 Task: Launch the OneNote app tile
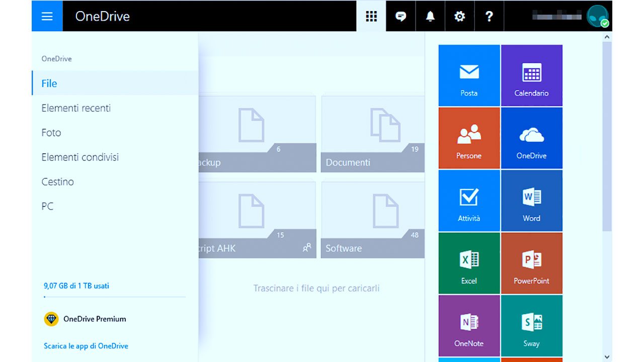469,325
